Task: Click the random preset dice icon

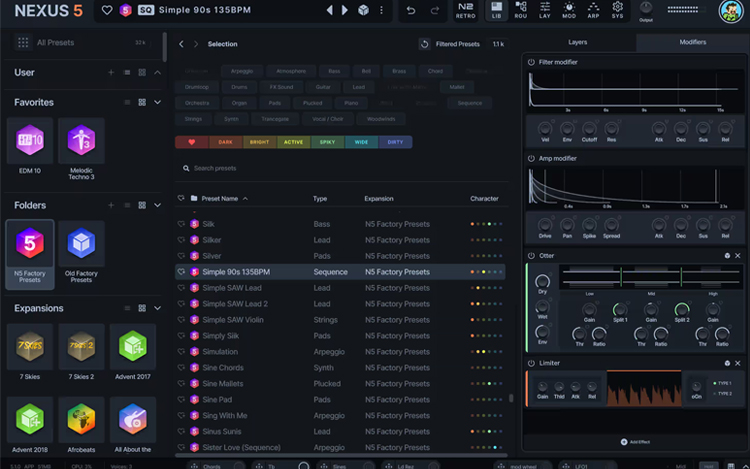Action: click(364, 10)
